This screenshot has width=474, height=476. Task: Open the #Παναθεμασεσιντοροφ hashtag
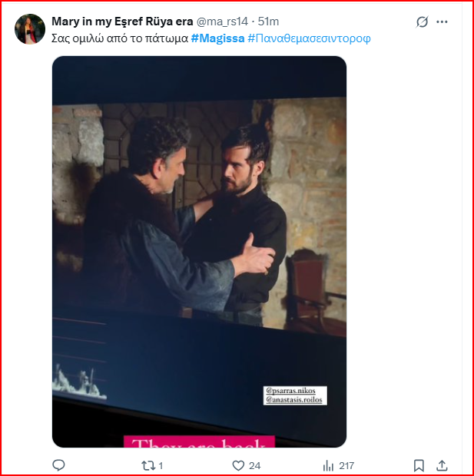(x=309, y=38)
